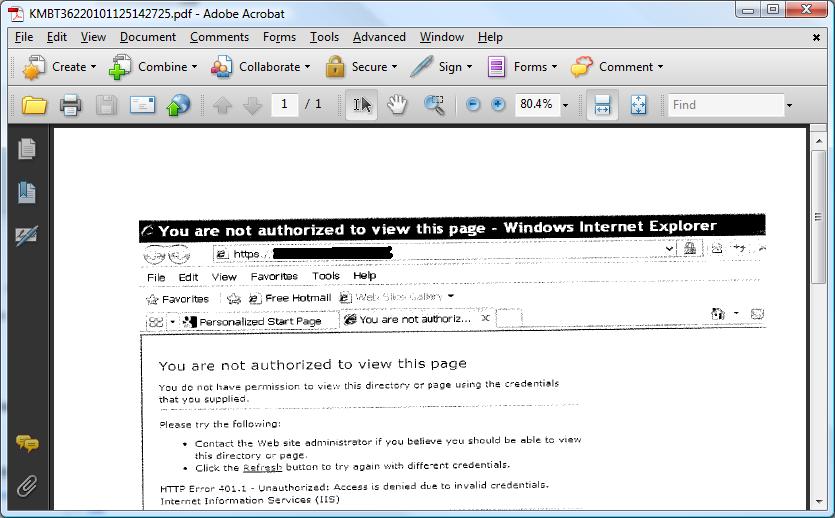Show one full page at a time
This screenshot has width=835, height=518.
tap(638, 104)
